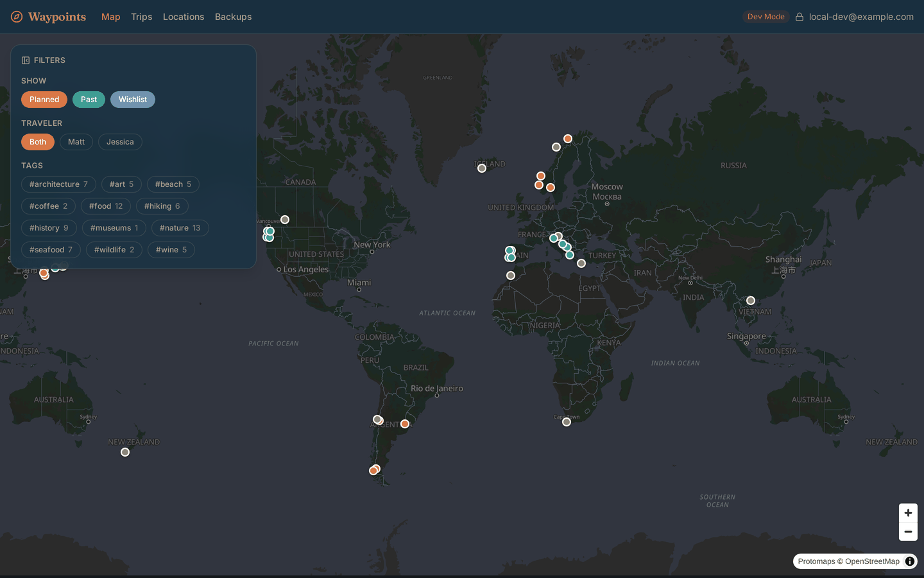Image resolution: width=924 pixels, height=578 pixels.
Task: Click the lock icon beside local-dev email
Action: point(800,17)
